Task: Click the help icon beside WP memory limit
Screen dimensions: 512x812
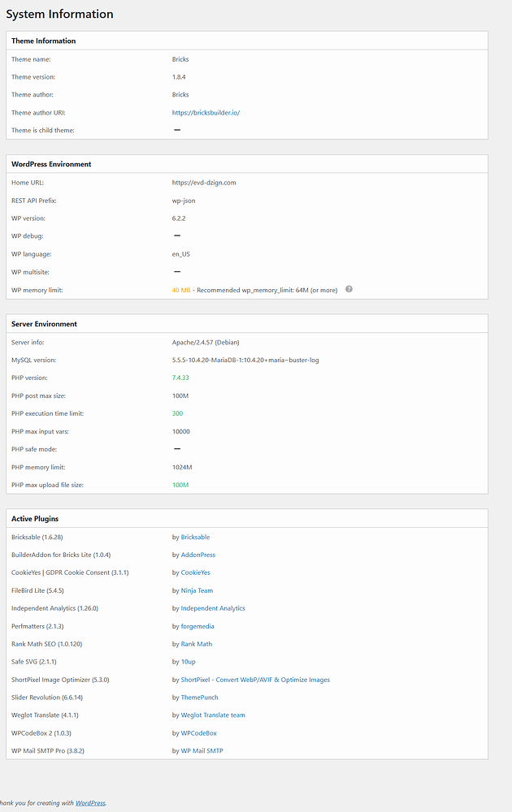Action: [x=349, y=289]
